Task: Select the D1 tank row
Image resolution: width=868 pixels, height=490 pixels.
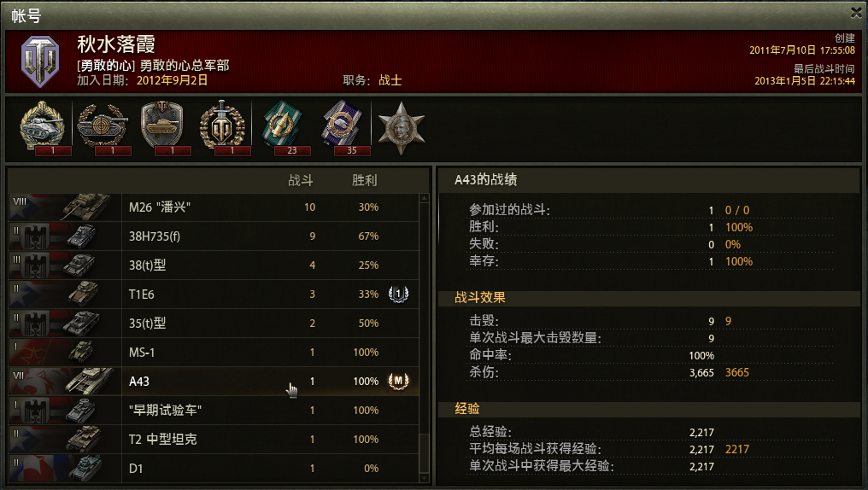Action: 214,469
